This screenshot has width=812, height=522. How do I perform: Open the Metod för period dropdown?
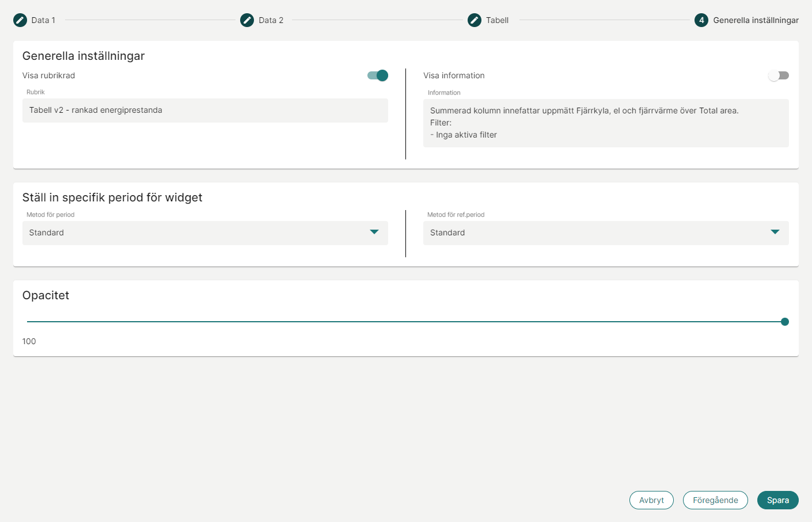tap(205, 233)
